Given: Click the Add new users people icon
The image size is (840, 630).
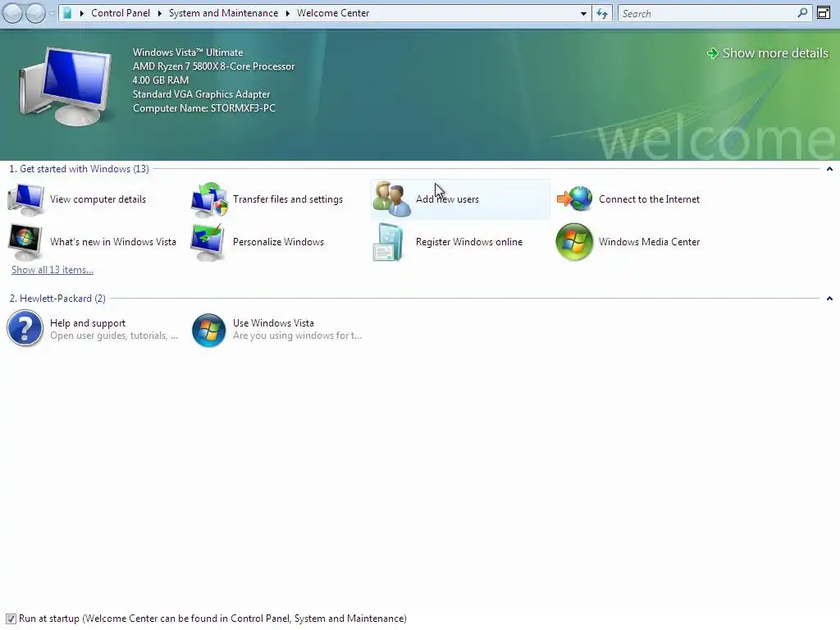Looking at the screenshot, I should (x=391, y=199).
